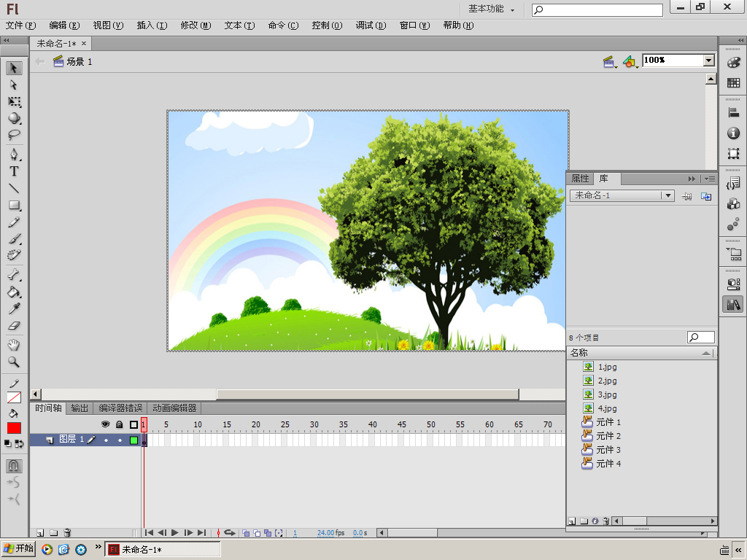Image resolution: width=747 pixels, height=560 pixels.
Task: Open the Transform panel icon
Action: (x=733, y=153)
